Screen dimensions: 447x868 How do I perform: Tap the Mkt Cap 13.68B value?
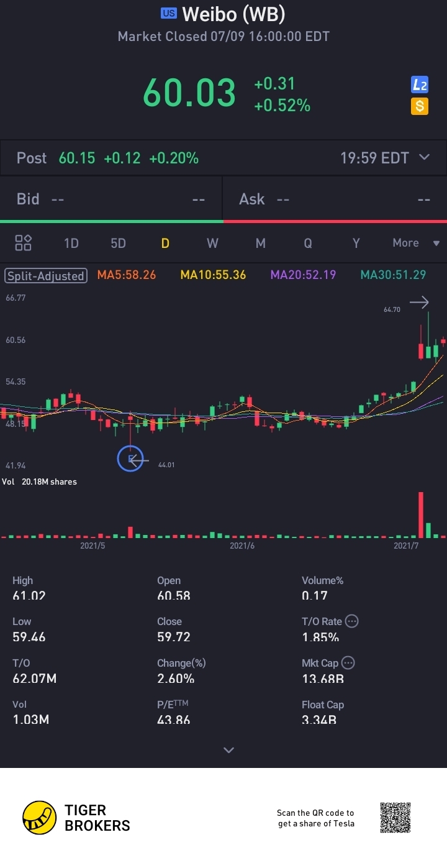pos(323,678)
